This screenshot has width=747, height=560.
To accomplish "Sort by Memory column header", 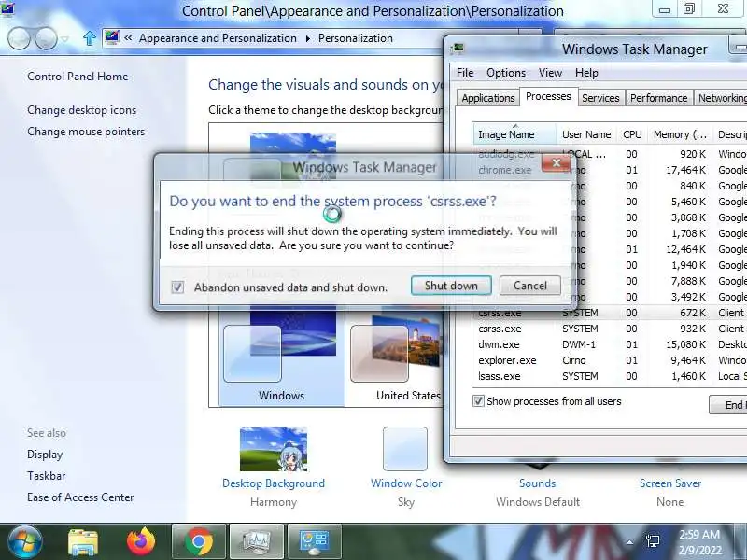I will tap(680, 134).
